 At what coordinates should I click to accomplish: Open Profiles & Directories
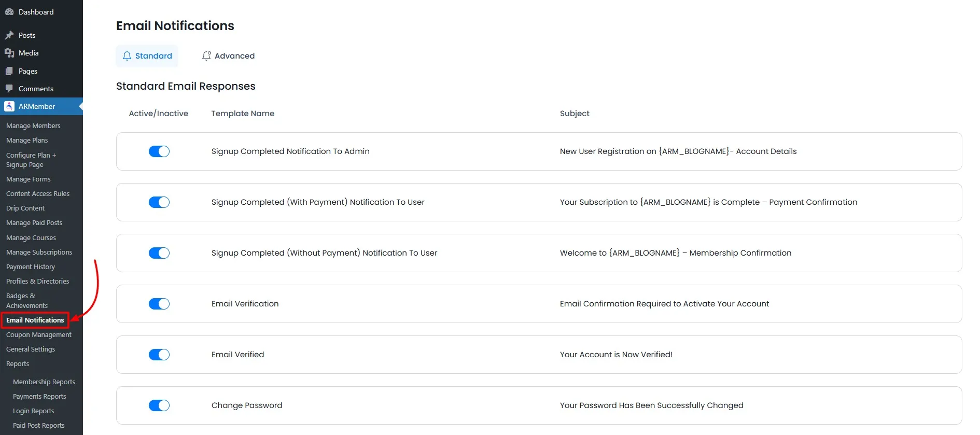tap(38, 281)
